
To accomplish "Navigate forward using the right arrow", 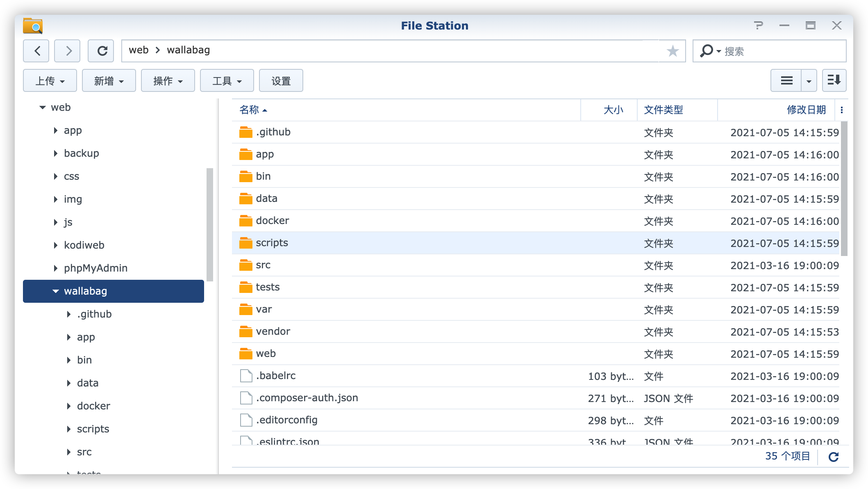I will coord(67,50).
